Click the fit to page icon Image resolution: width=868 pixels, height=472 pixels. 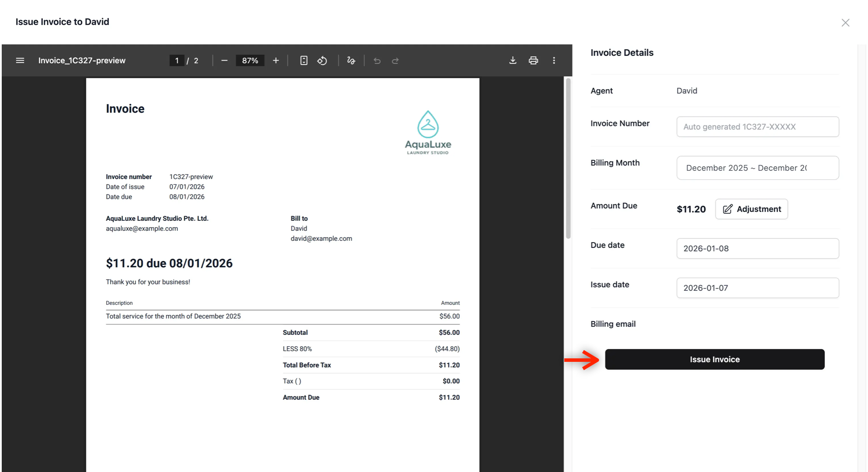(304, 61)
